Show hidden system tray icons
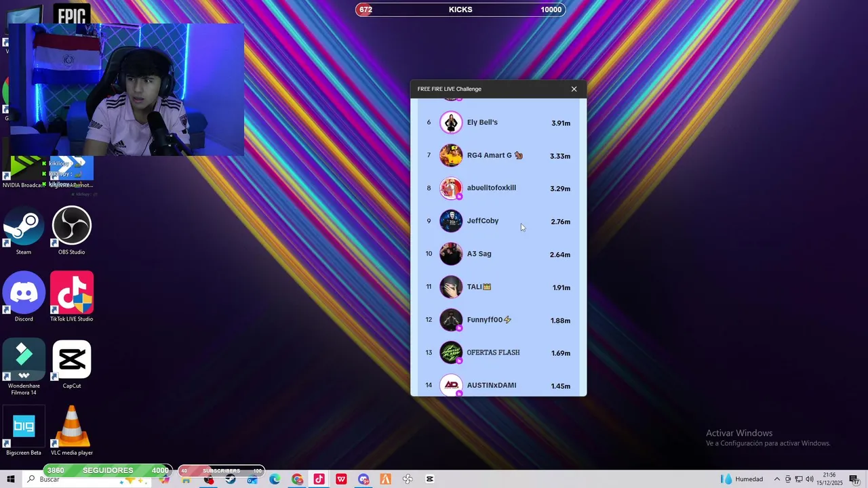868x488 pixels. click(x=777, y=479)
